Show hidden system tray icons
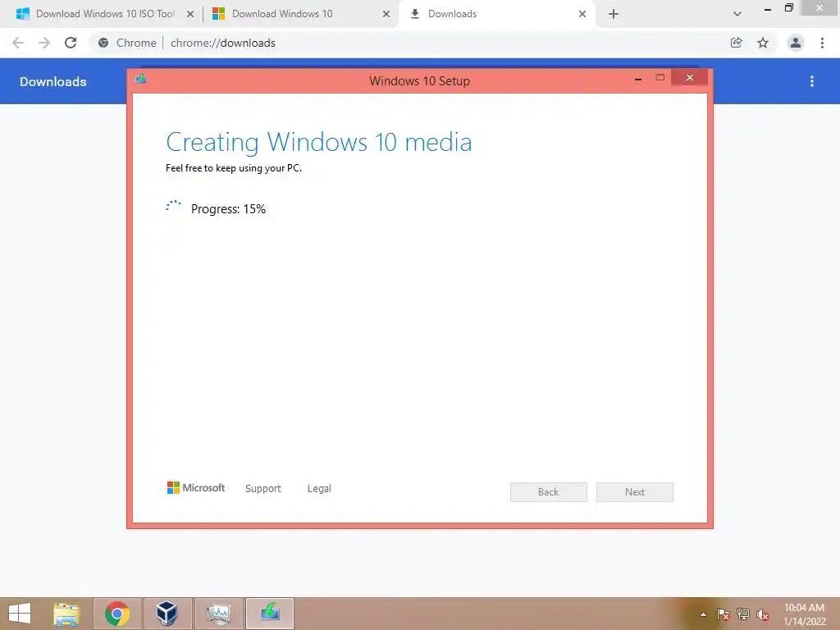The width and height of the screenshot is (840, 630). pos(703,614)
